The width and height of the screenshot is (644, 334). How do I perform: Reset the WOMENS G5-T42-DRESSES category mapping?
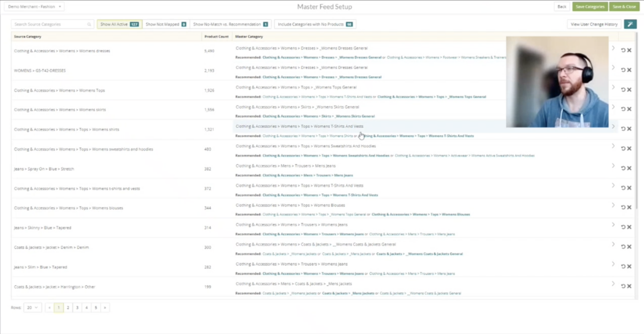coord(622,70)
